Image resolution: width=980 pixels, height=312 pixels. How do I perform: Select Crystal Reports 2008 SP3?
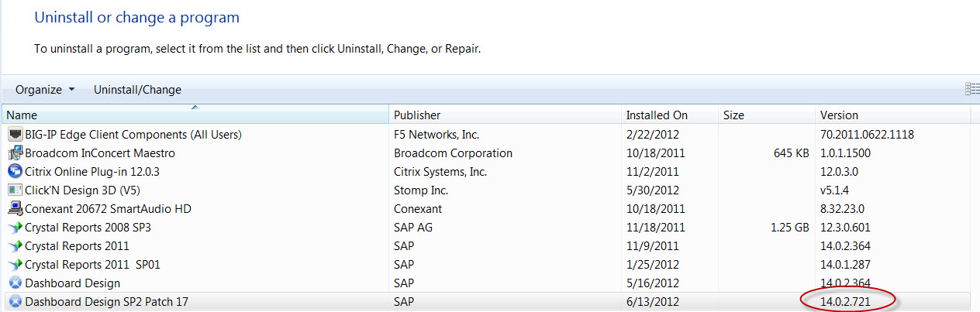click(88, 228)
